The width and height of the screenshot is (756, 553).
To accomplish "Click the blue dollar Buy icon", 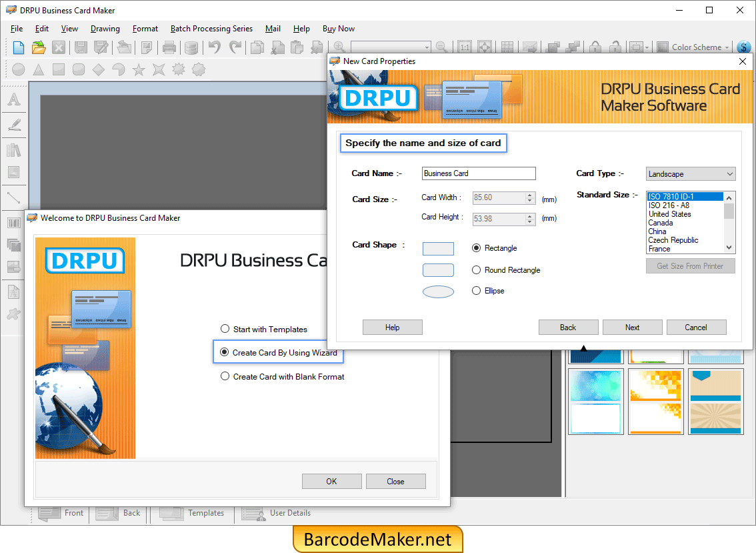I will pyautogui.click(x=744, y=47).
